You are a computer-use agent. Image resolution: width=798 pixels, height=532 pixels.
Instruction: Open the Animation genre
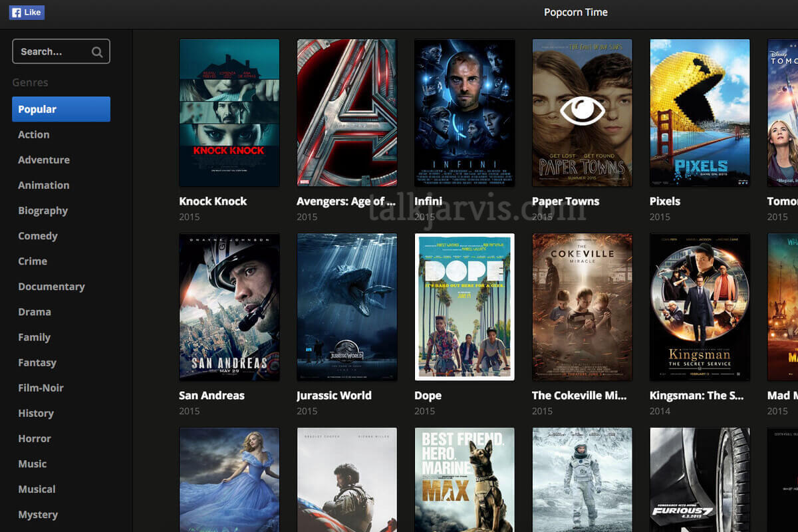click(44, 185)
